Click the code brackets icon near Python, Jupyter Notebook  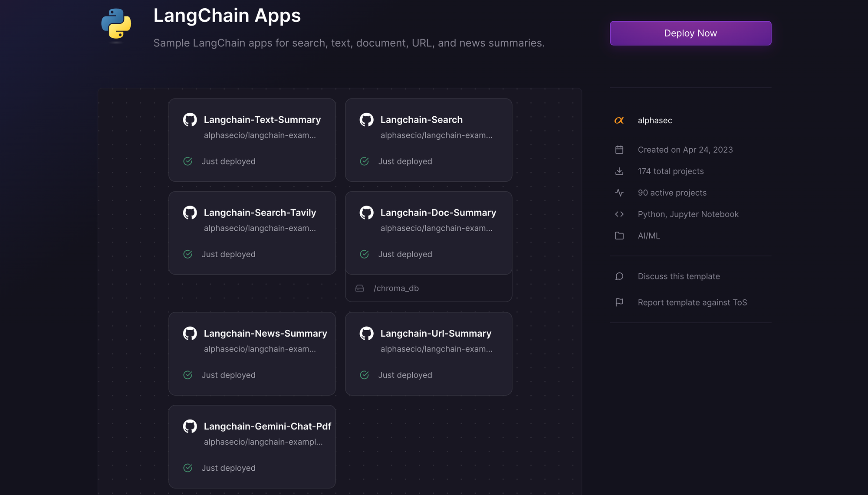pos(619,214)
